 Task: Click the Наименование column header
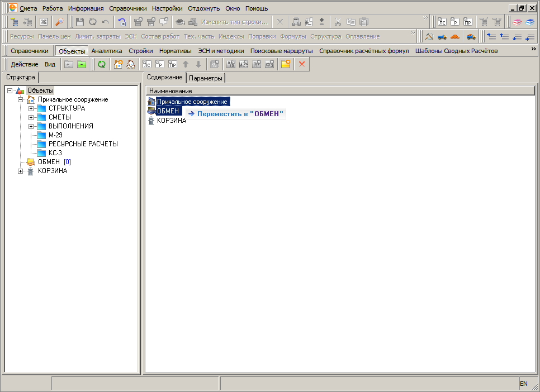[x=339, y=91]
